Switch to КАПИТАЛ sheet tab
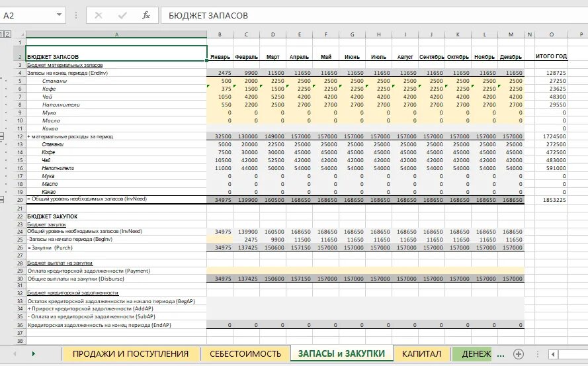Viewport: 588px width, 366px height. click(x=421, y=353)
